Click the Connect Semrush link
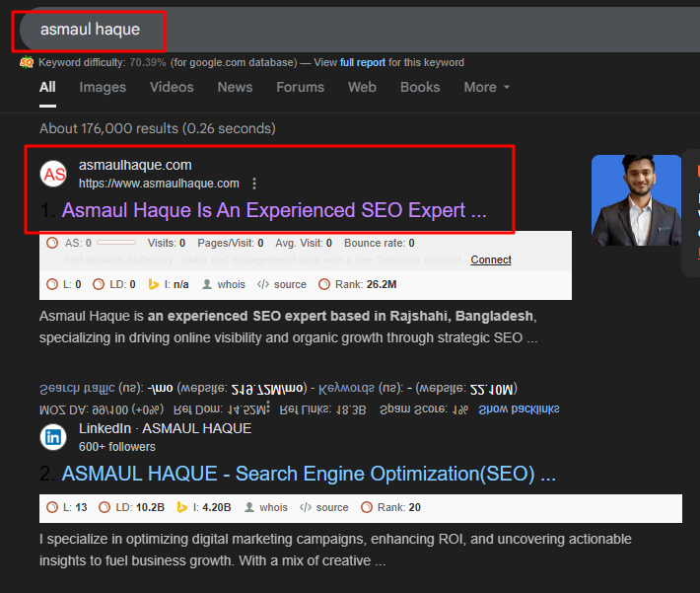 click(491, 259)
